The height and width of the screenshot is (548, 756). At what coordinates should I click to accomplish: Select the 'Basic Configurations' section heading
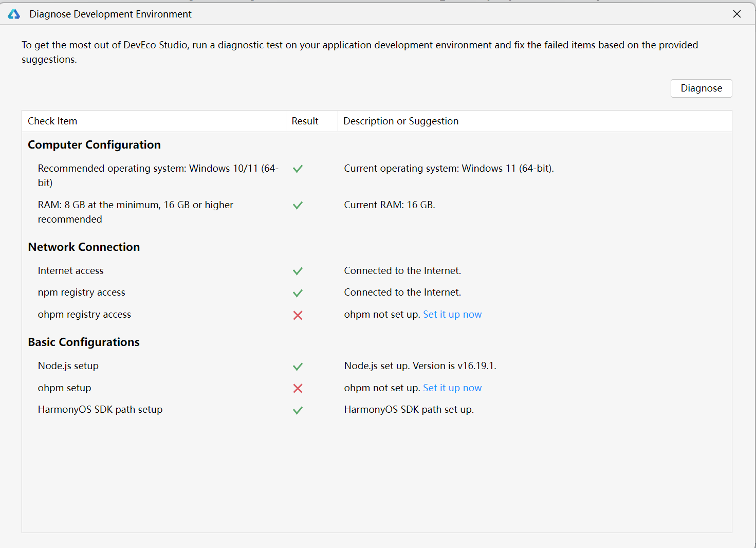[x=84, y=342]
